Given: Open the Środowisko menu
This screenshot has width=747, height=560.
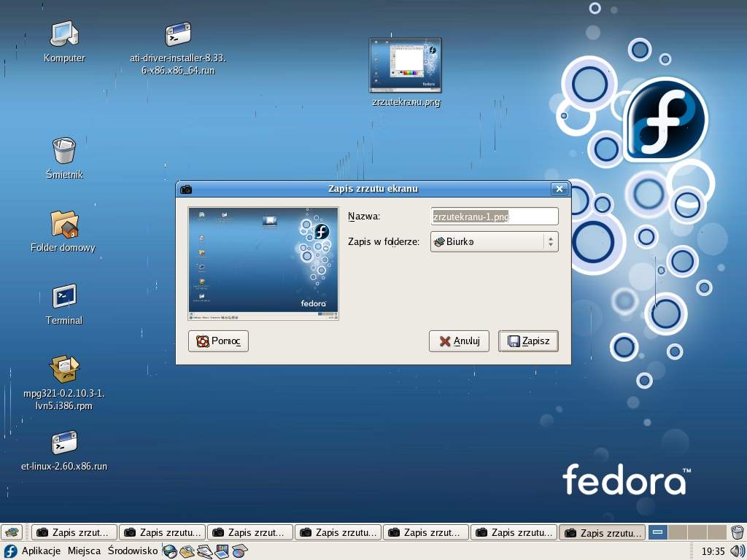Looking at the screenshot, I should pos(133,551).
